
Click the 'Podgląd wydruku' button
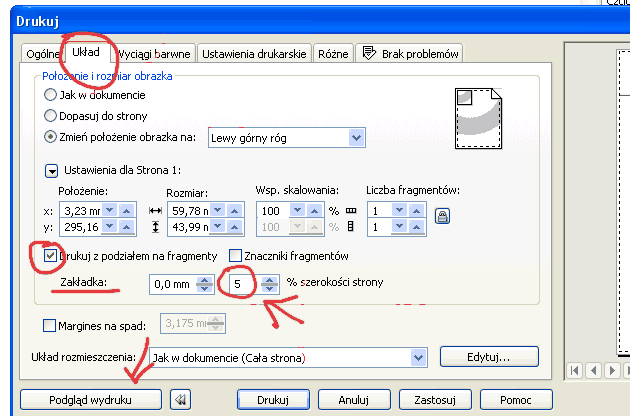(91, 398)
